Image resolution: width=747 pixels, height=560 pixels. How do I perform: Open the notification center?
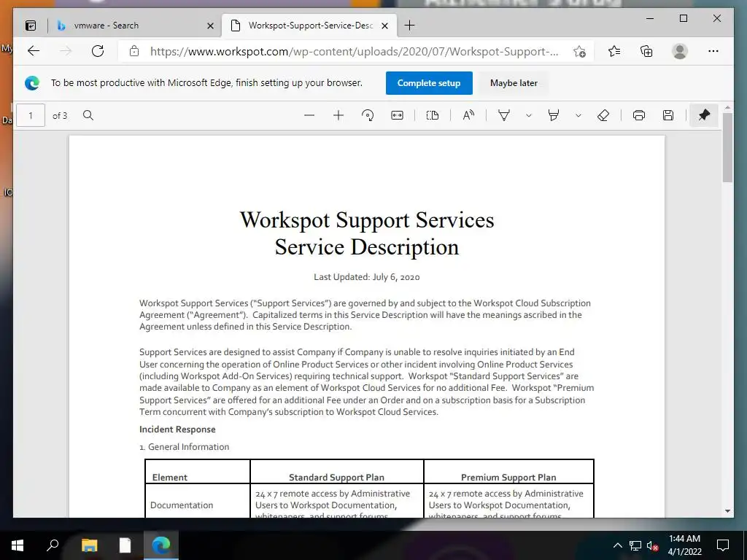(x=723, y=545)
